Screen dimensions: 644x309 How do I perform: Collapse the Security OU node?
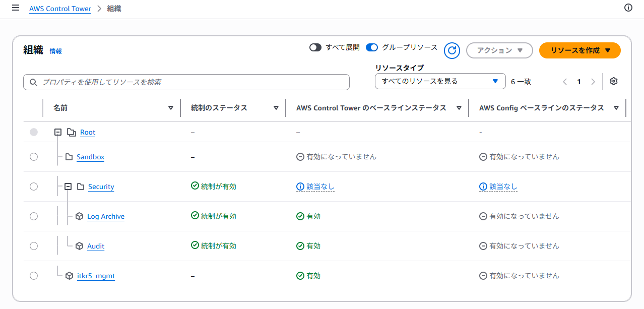[x=68, y=187]
